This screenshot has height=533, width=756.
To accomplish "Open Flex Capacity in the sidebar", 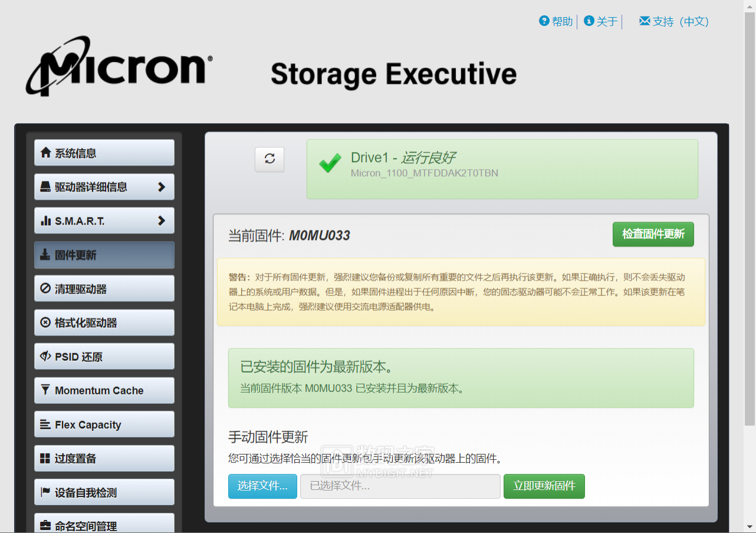I will (104, 425).
